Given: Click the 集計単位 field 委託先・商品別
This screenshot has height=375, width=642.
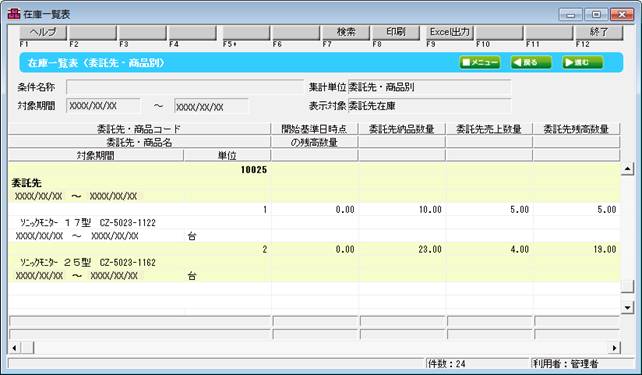Looking at the screenshot, I should [429, 87].
